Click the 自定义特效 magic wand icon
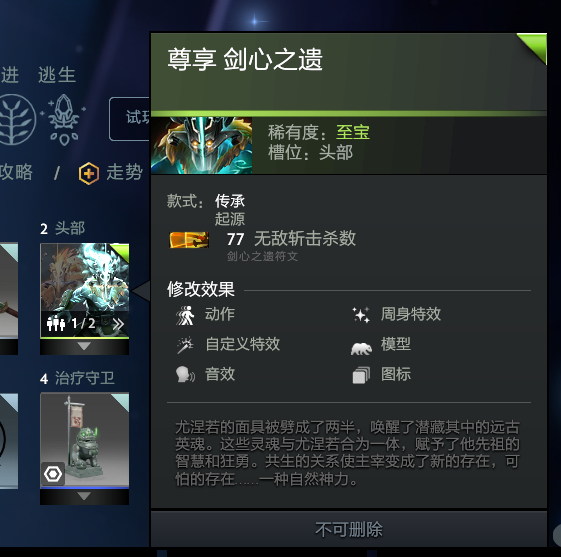 click(185, 345)
